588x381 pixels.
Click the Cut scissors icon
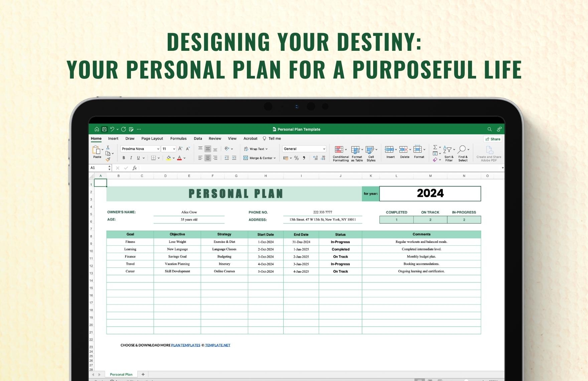[x=108, y=147]
